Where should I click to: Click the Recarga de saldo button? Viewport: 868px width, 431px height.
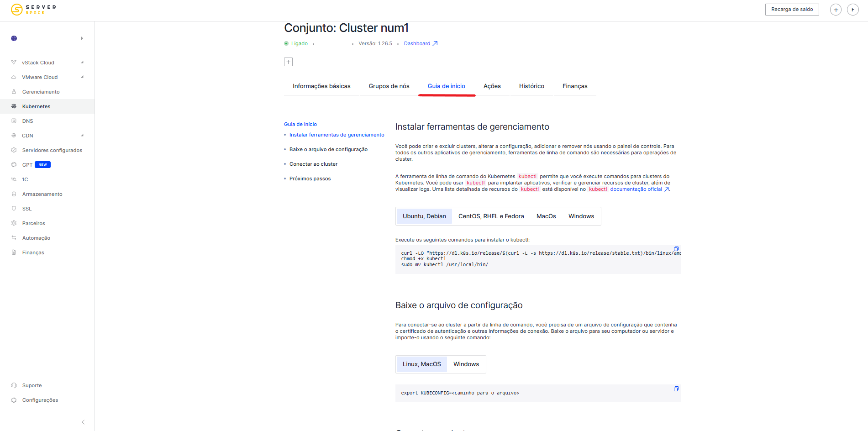792,10
